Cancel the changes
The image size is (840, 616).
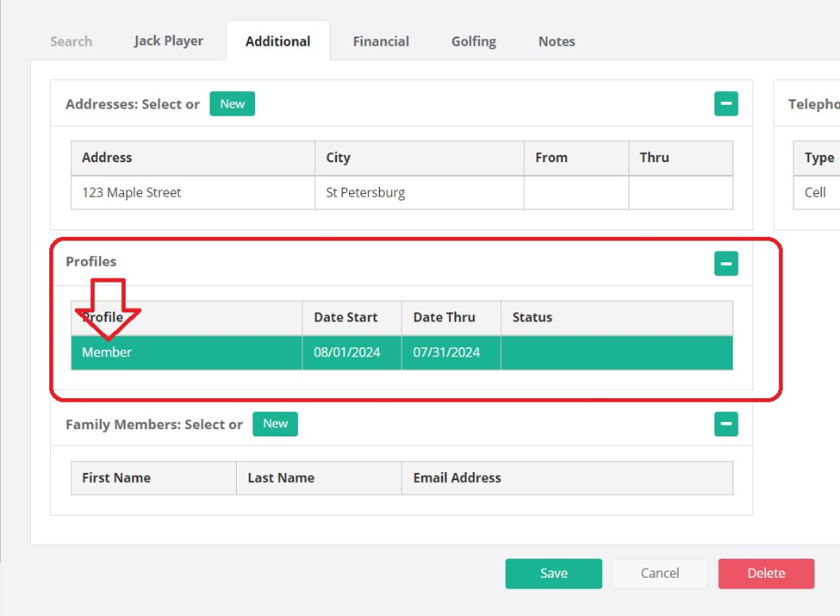[660, 574]
